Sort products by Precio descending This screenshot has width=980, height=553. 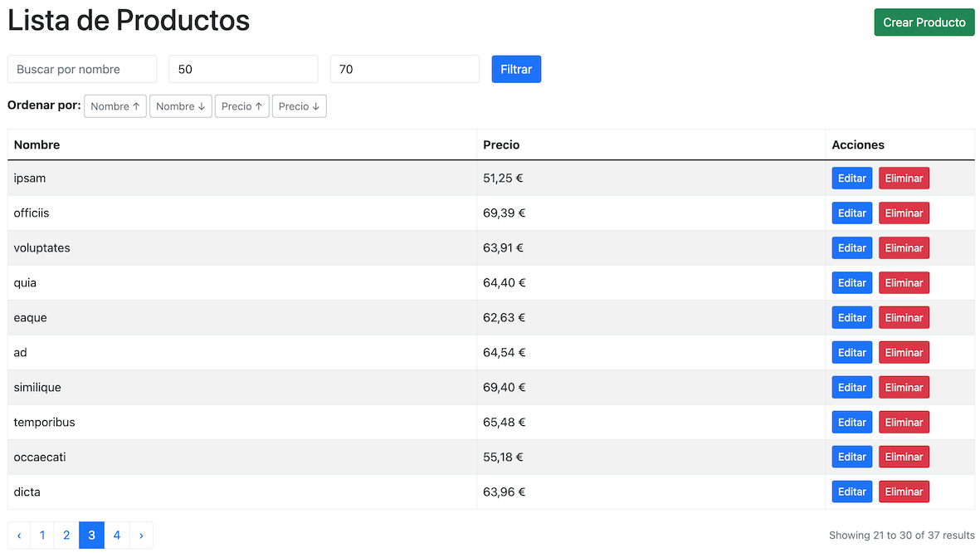(299, 105)
